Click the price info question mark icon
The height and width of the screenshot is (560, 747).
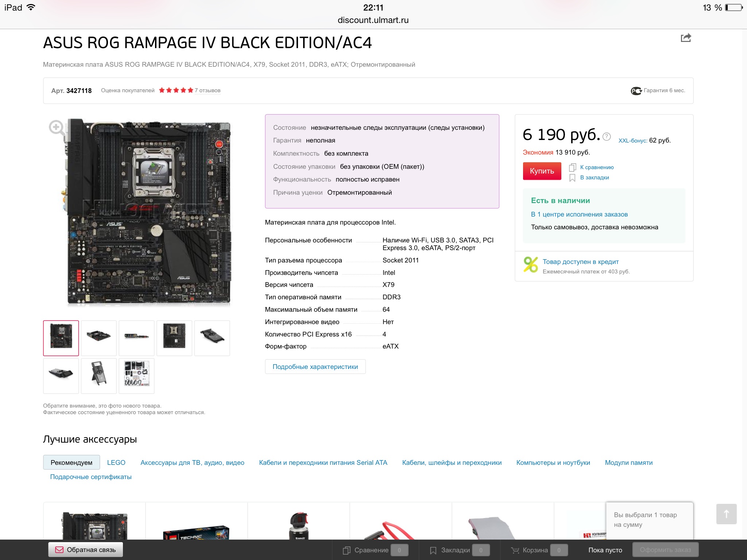click(607, 136)
